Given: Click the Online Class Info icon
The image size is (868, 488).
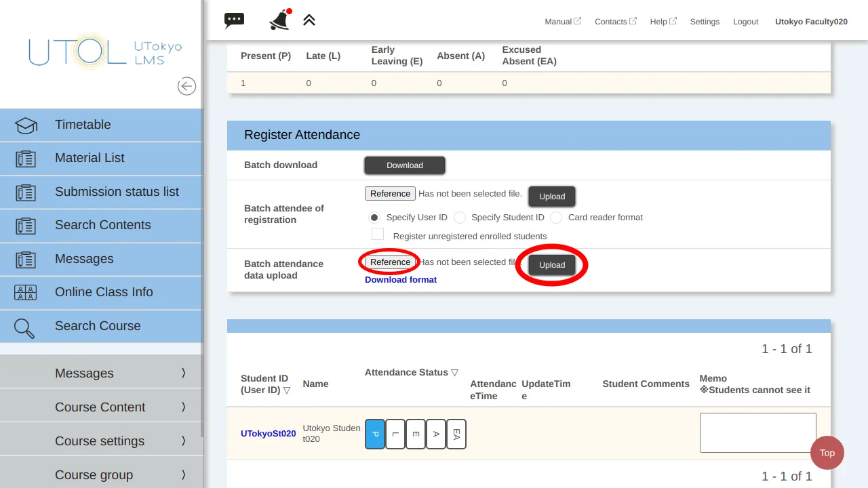Looking at the screenshot, I should 26,293.
